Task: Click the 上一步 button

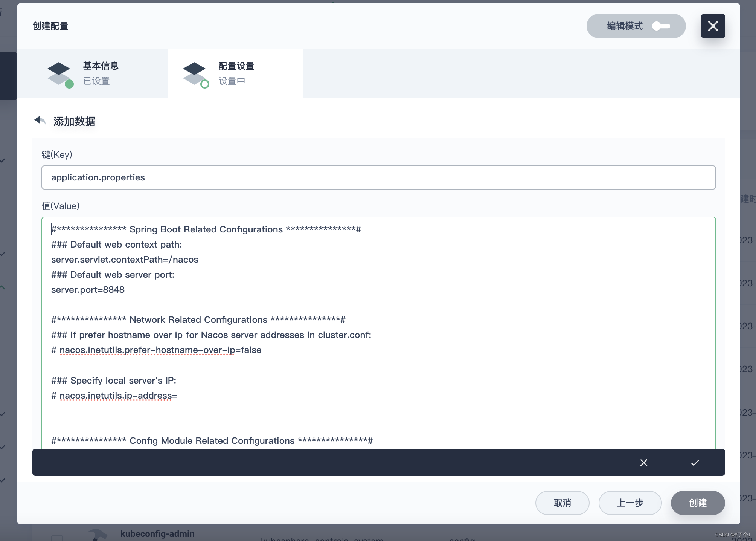Action: (x=630, y=503)
